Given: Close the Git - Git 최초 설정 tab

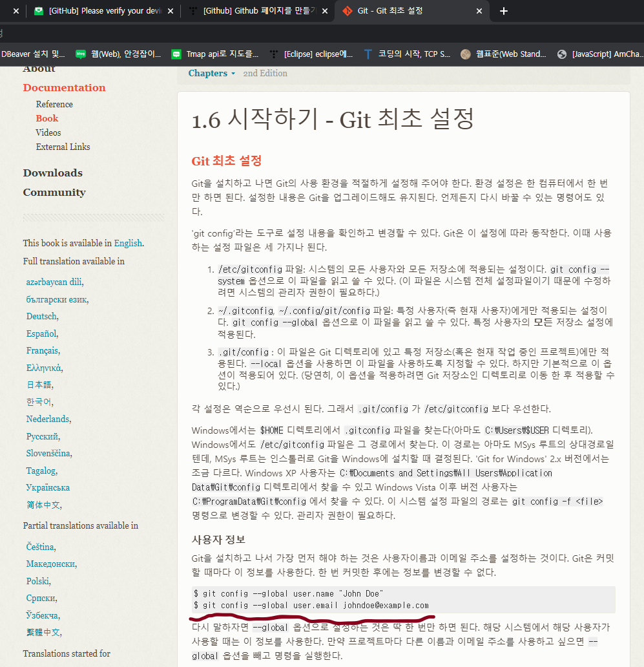Looking at the screenshot, I should click(x=479, y=11).
